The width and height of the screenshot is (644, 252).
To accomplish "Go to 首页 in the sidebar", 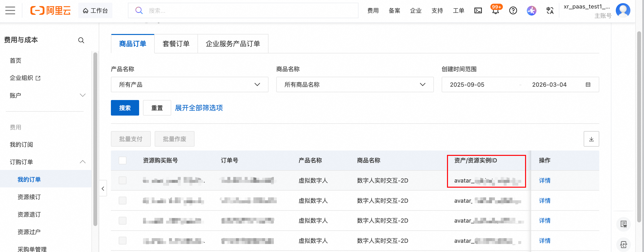I will point(16,61).
